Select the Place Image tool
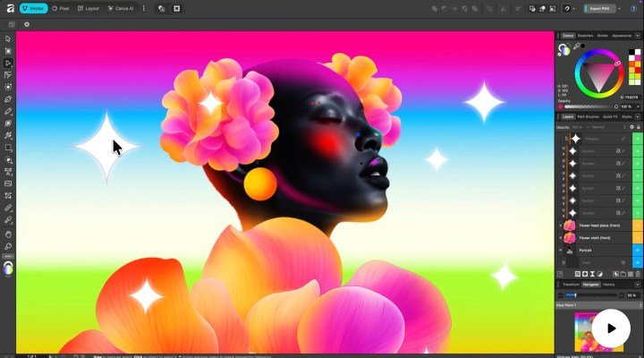Screen dimensions: 644x358 8,183
